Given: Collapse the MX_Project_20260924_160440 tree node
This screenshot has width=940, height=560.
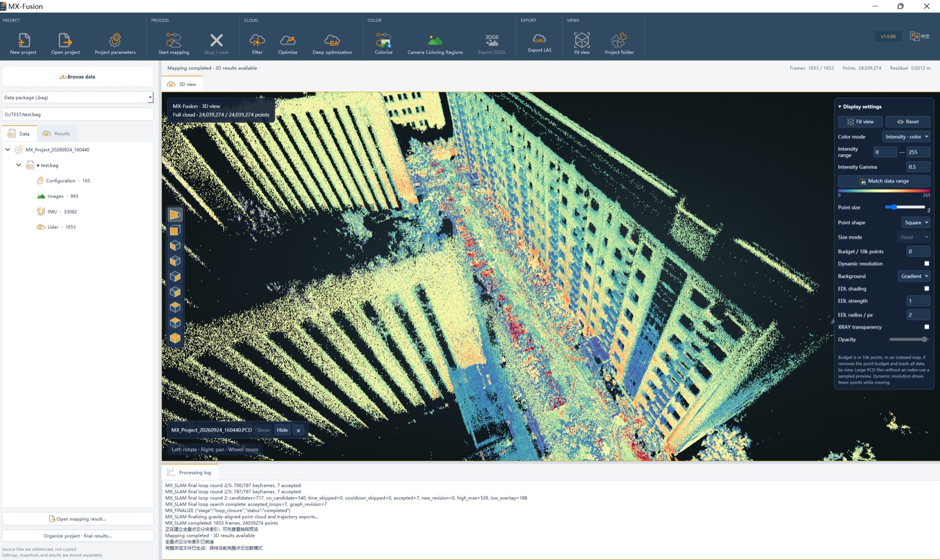Looking at the screenshot, I should click(x=8, y=150).
